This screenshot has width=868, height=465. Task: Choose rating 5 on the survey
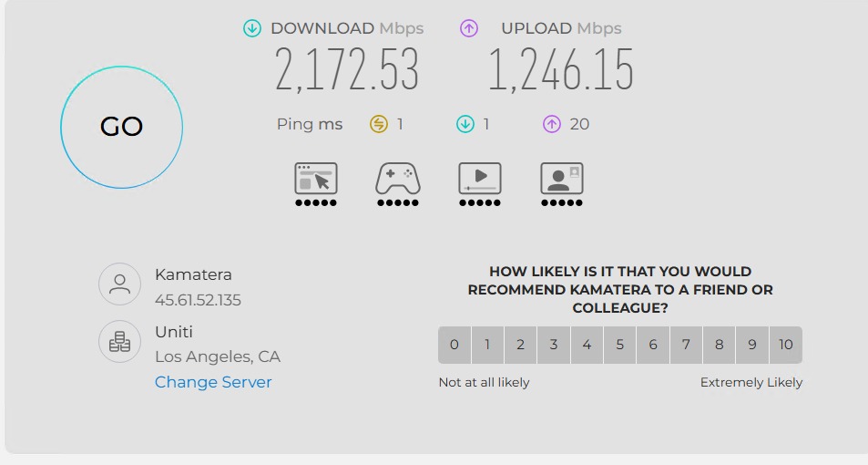click(x=620, y=345)
